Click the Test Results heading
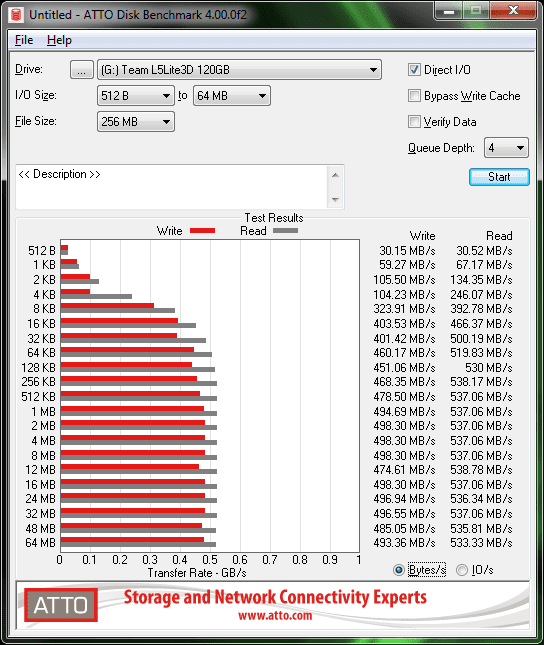The height and width of the screenshot is (645, 544). 274,218
